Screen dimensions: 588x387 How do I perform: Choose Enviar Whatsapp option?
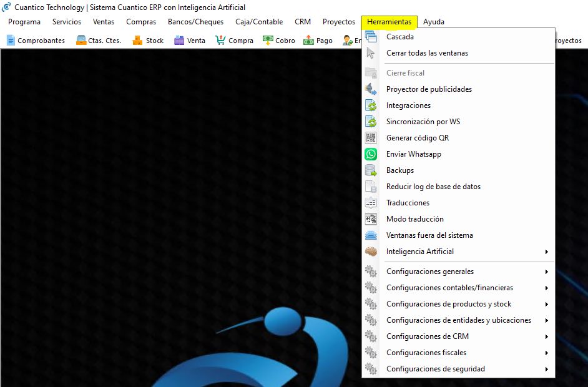click(458, 154)
